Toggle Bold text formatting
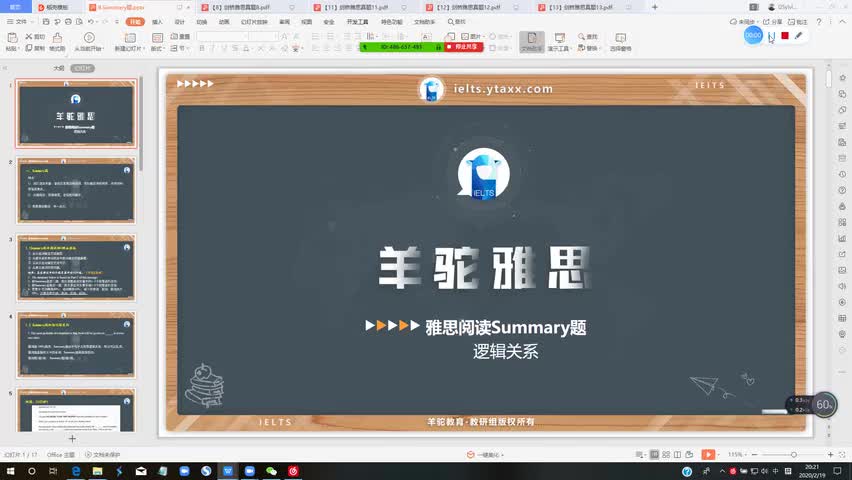Screen dimensions: 852x480 pos(202,48)
